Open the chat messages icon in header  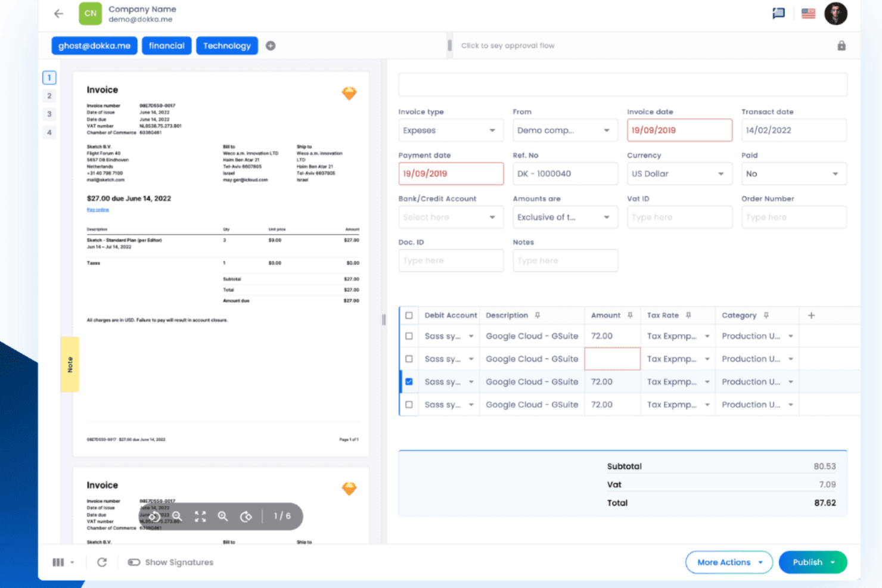pos(778,13)
